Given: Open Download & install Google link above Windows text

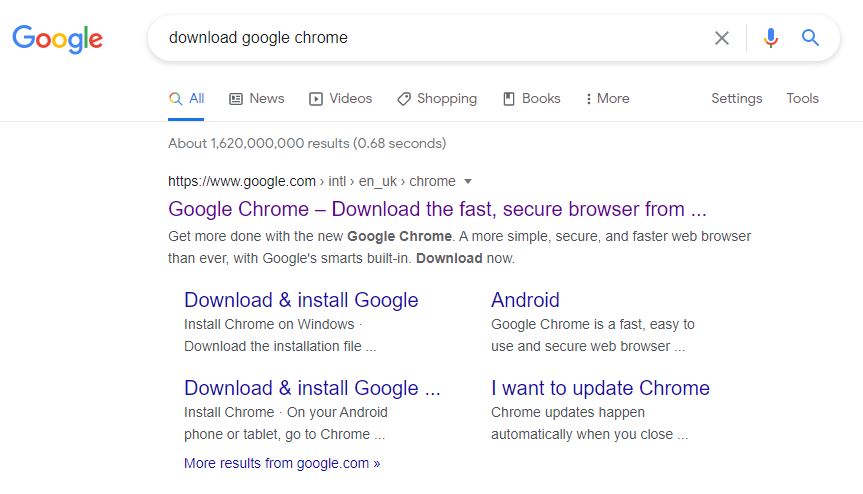Looking at the screenshot, I should 301,300.
